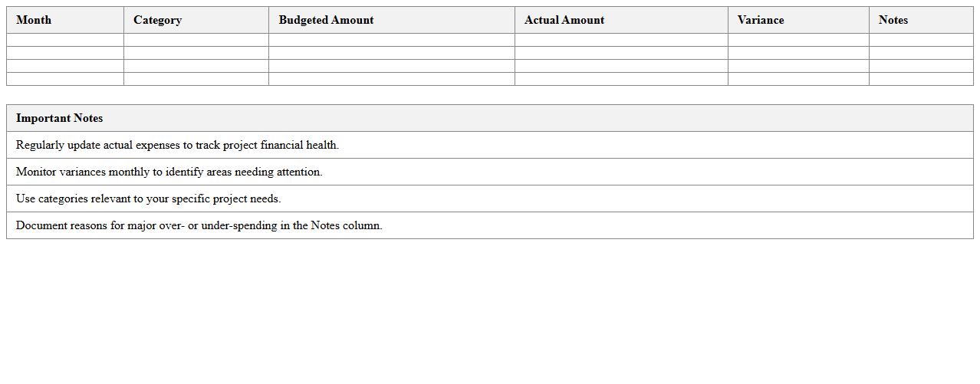The image size is (980, 384).
Task: Click the first empty Budgeted Amount cell
Action: [391, 40]
